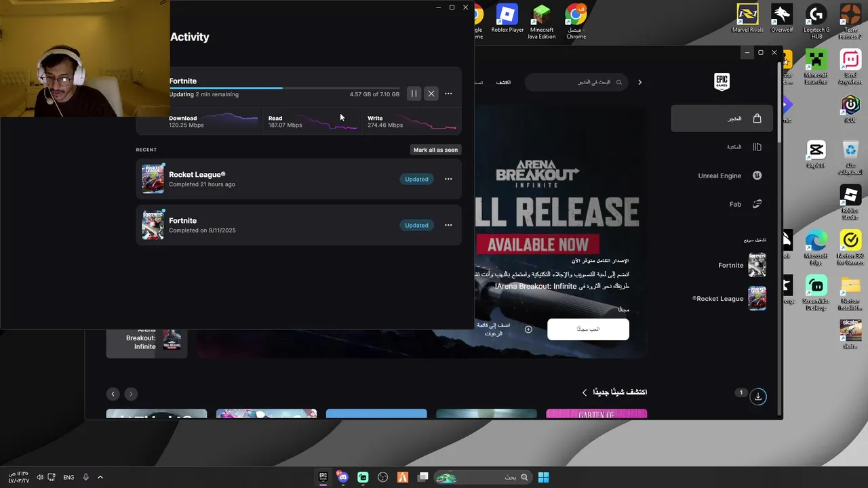Open the three-dot menu for Rocket League
Viewport: 868px width, 488px height.
(x=448, y=179)
